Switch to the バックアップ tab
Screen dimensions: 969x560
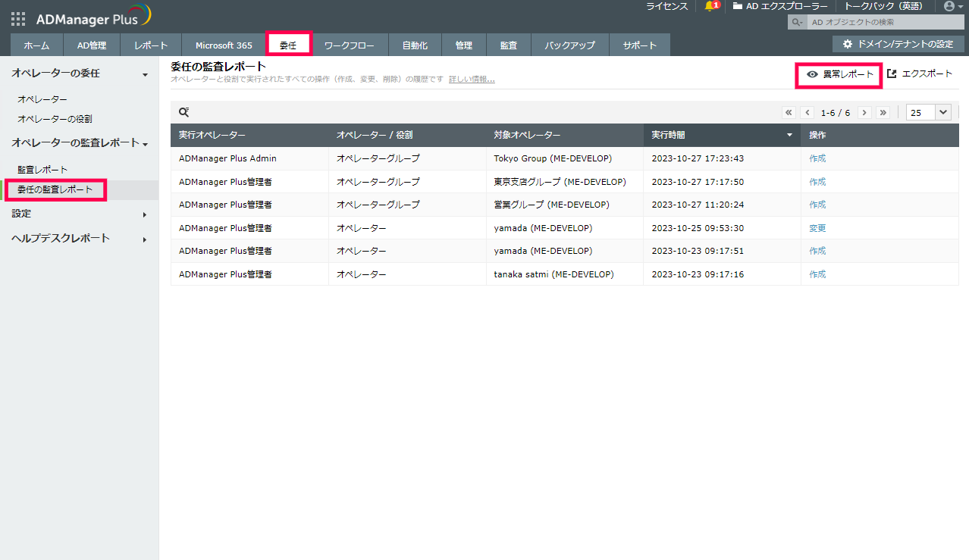(569, 45)
